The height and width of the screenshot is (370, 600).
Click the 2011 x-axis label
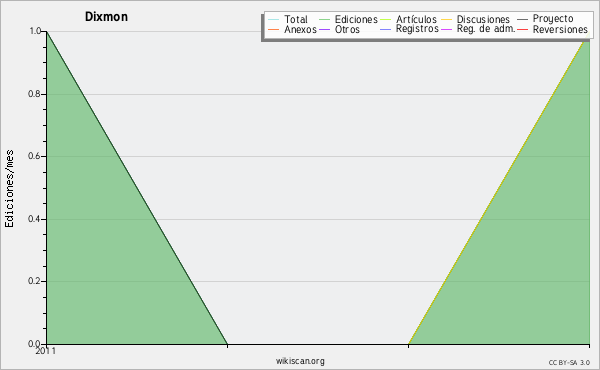coord(46,351)
